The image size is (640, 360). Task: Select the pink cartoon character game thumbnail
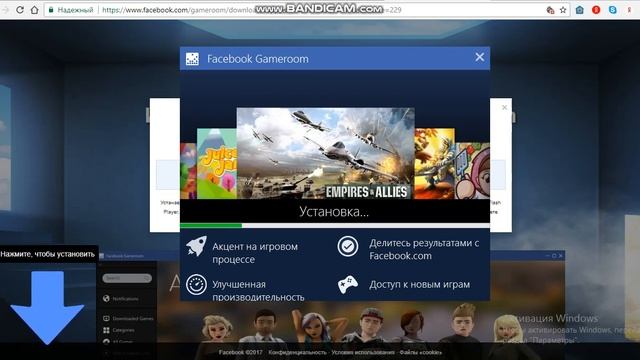pyautogui.click(x=472, y=171)
